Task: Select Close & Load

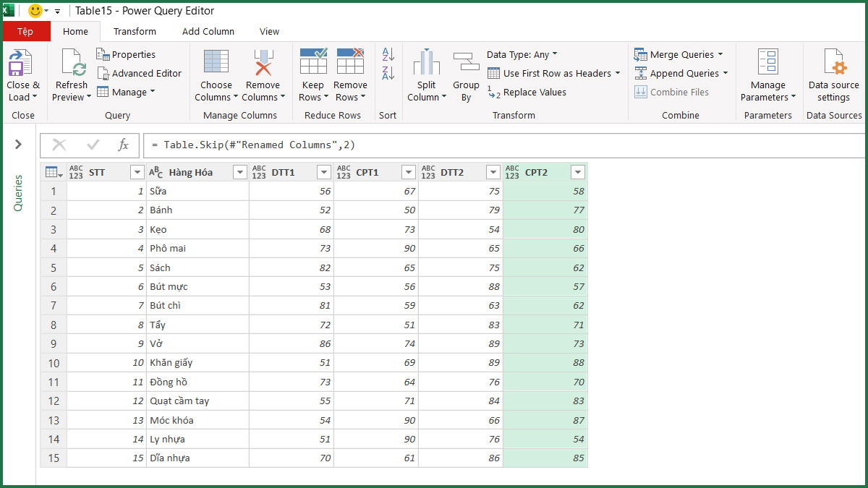Action: point(23,72)
